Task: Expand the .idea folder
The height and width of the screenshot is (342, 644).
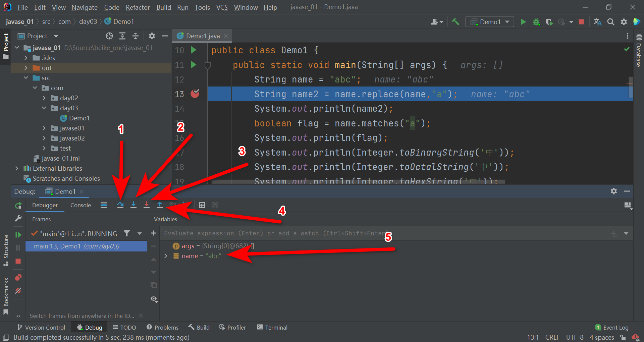Action: pos(26,58)
